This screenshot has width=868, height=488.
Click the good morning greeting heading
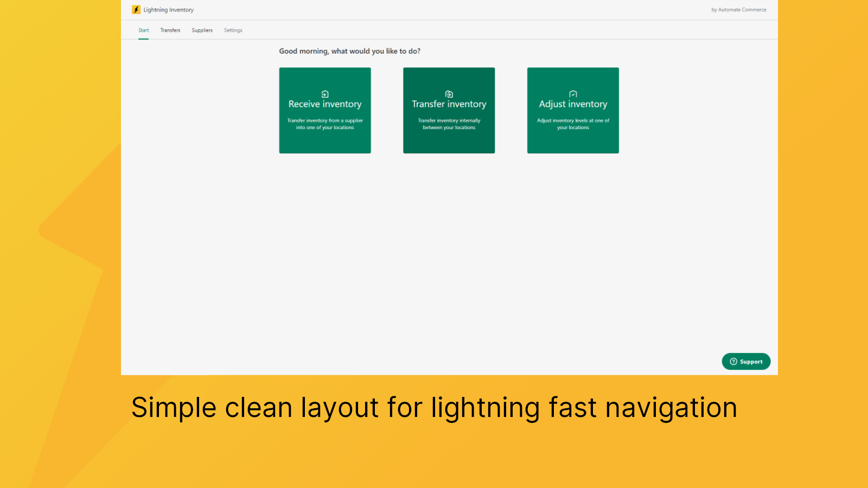(350, 51)
